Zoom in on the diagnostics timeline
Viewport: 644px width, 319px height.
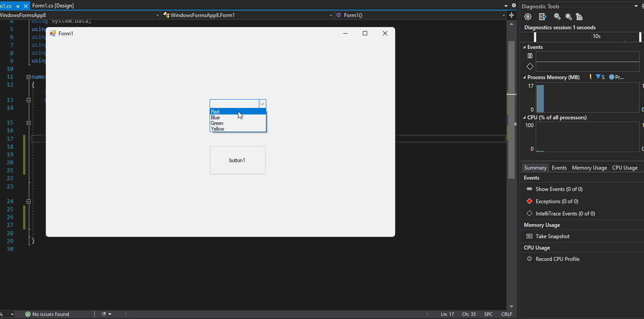tap(557, 17)
